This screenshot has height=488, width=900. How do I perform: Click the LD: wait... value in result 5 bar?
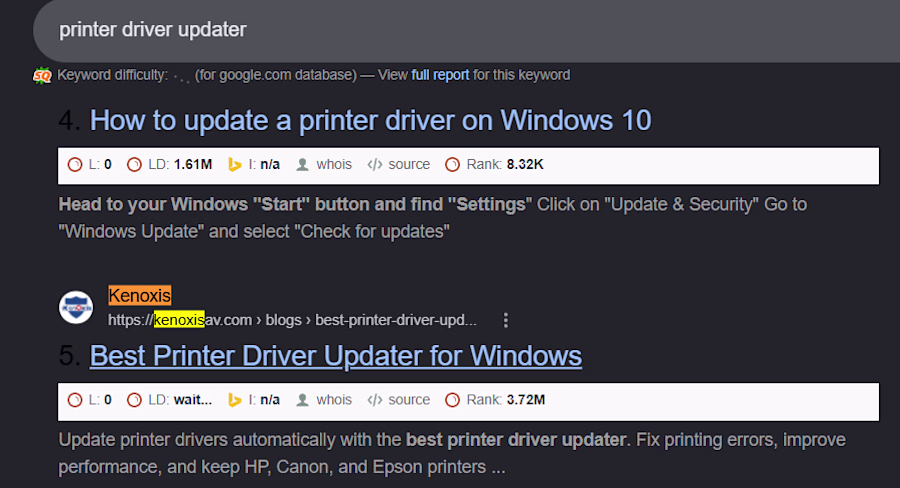tap(169, 400)
